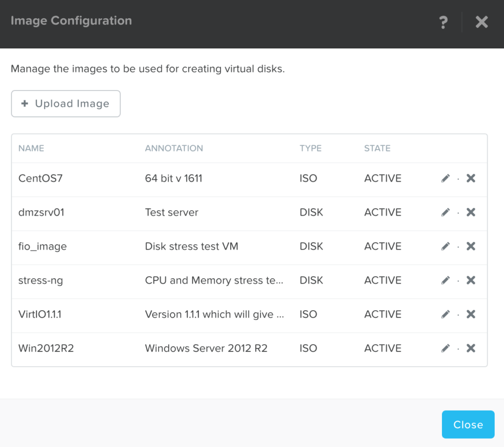504x447 pixels.
Task: Remove the Win2012R2 ISO
Action: [x=471, y=348]
